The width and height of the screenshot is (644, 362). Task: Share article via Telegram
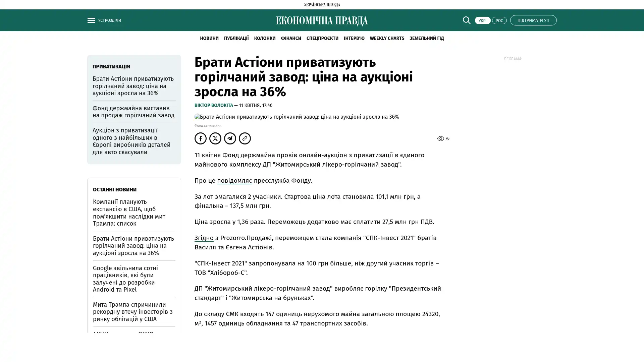click(230, 138)
